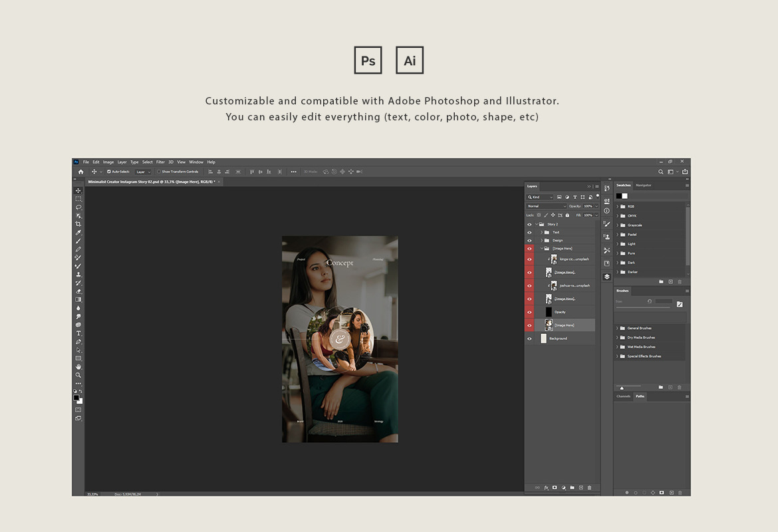This screenshot has height=532, width=778.
Task: Toggle the Auto-Select checkbox
Action: click(x=109, y=172)
